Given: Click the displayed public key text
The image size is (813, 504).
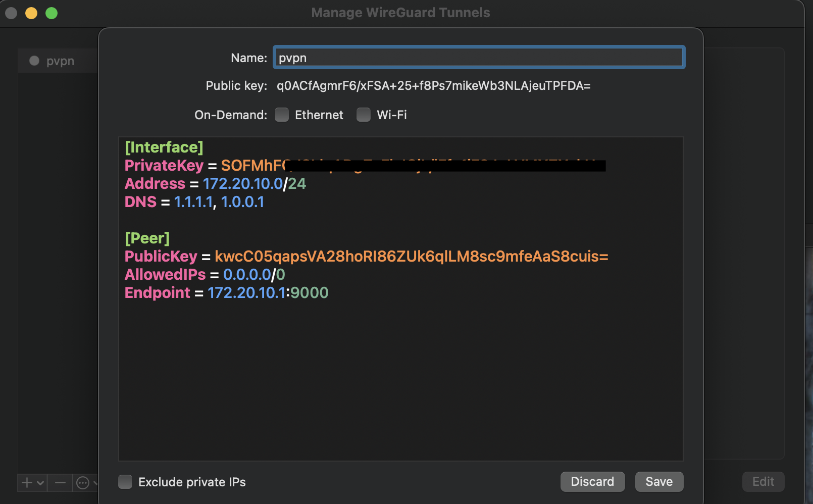Looking at the screenshot, I should tap(433, 86).
